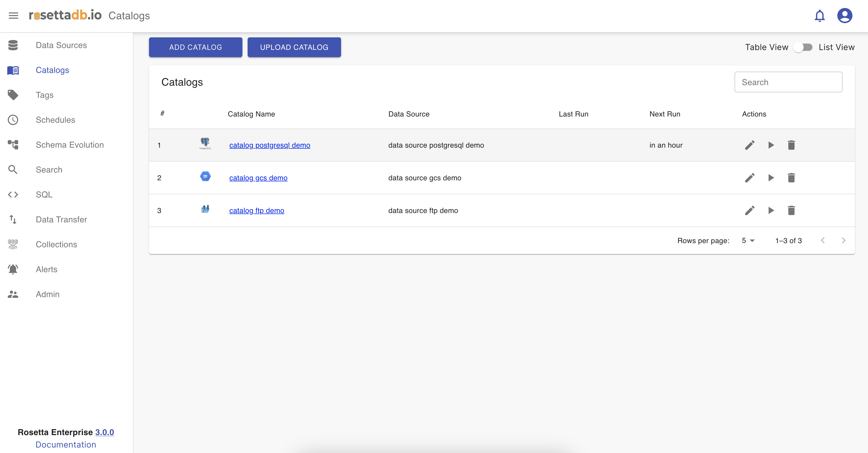Delete the catalog ftp demo
Image resolution: width=868 pixels, height=453 pixels.
coord(791,210)
